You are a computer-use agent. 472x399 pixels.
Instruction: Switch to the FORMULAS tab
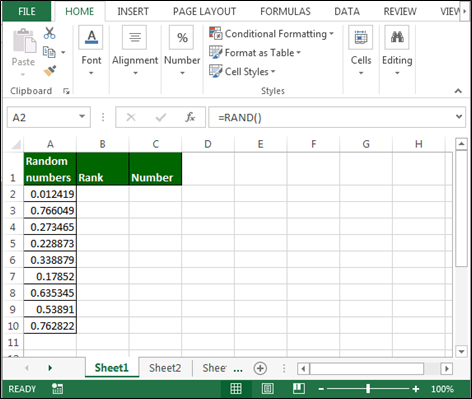[x=285, y=11]
